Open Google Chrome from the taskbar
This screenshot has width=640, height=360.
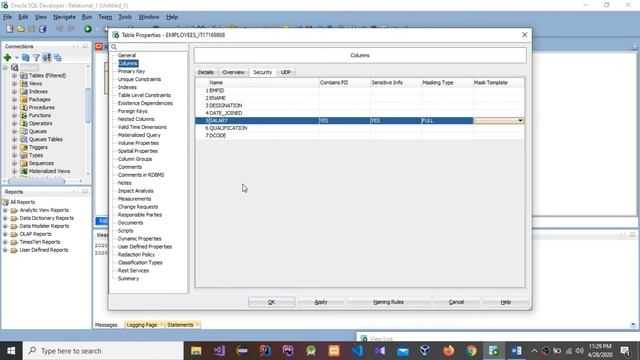[x=471, y=351]
